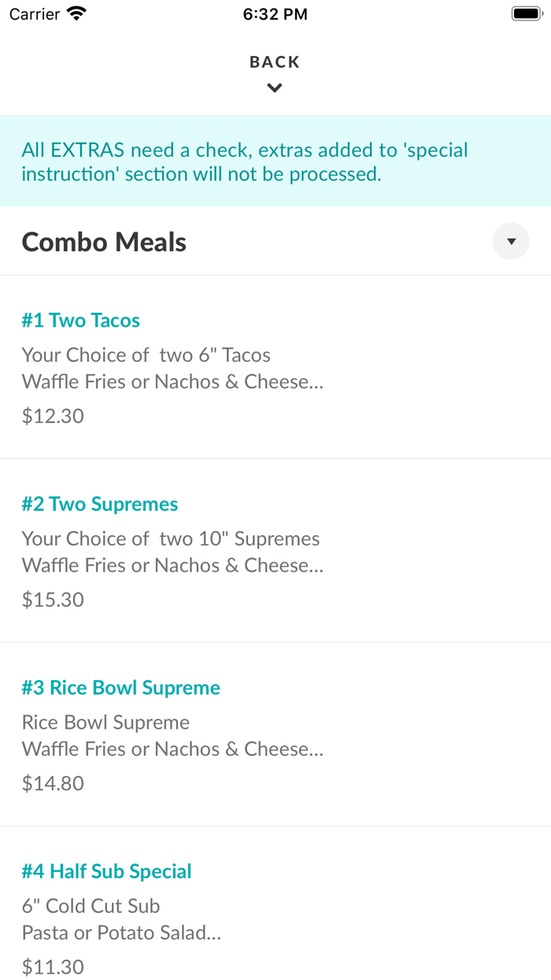The image size is (551, 980).
Task: Click the $15.30 price
Action: (x=53, y=600)
